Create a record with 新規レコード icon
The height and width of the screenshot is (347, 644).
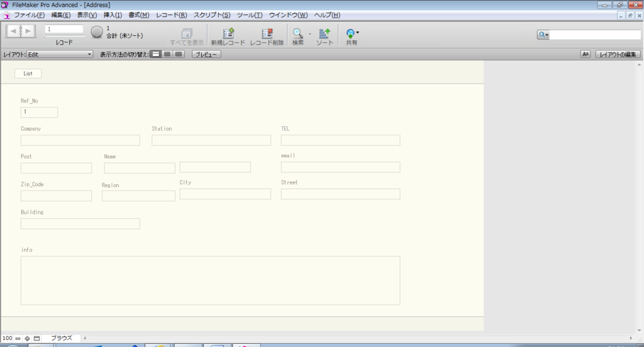coord(228,33)
